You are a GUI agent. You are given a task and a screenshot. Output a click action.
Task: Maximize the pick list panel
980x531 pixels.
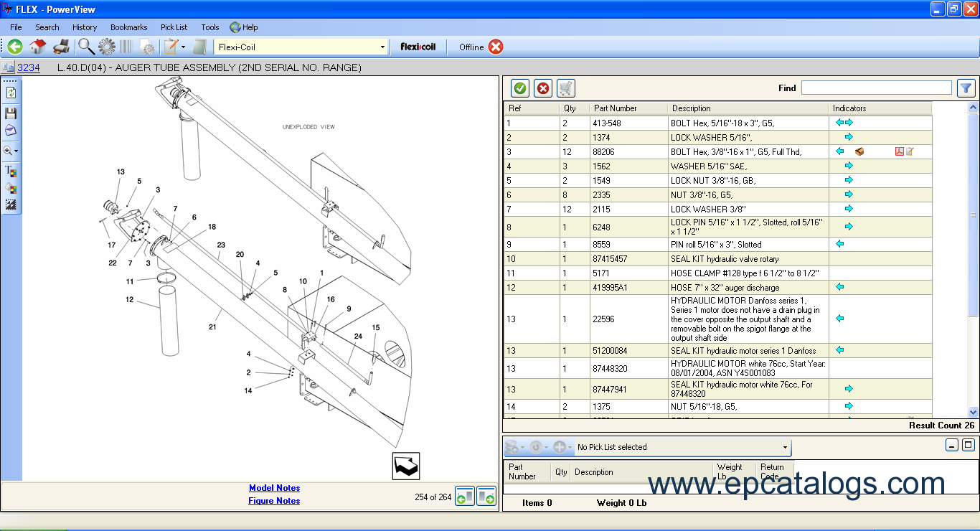(x=968, y=445)
